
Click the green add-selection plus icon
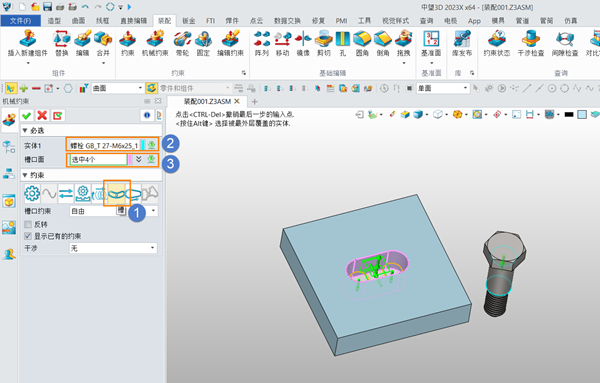point(24,88)
